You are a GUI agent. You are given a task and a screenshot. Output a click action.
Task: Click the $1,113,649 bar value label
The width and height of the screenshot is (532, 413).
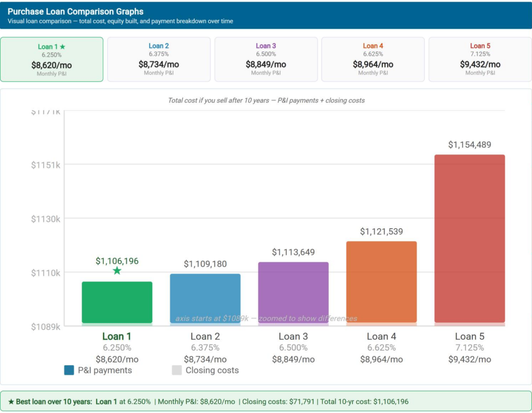point(294,252)
